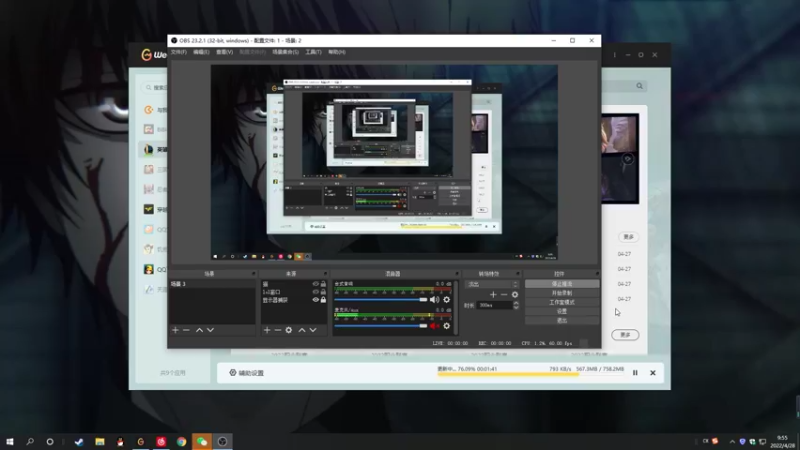Move scene down with the arrow icon
This screenshot has height=450, width=800.
pos(210,330)
